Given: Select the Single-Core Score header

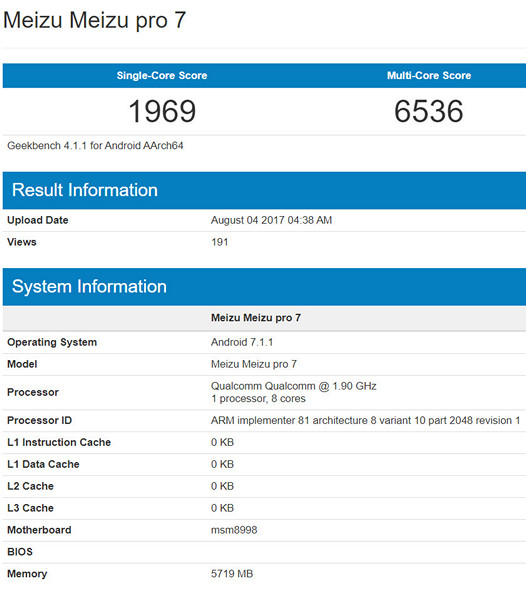Looking at the screenshot, I should (x=162, y=75).
